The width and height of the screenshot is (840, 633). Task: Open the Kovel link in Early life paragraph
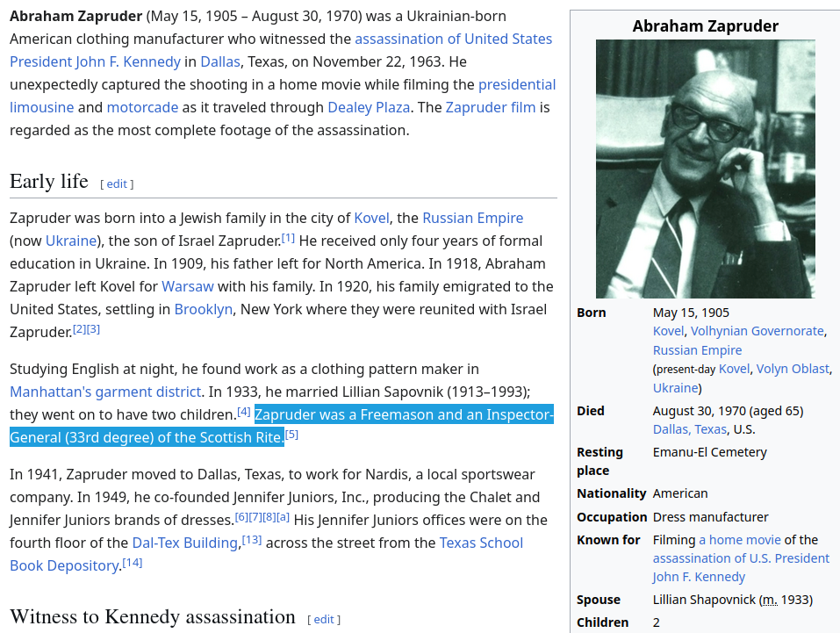pos(371,218)
